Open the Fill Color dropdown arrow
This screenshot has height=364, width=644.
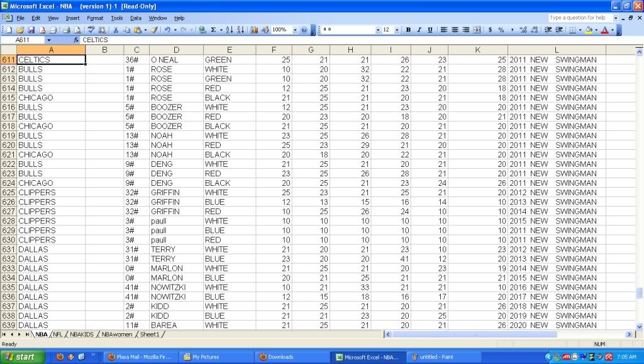tap(596, 30)
